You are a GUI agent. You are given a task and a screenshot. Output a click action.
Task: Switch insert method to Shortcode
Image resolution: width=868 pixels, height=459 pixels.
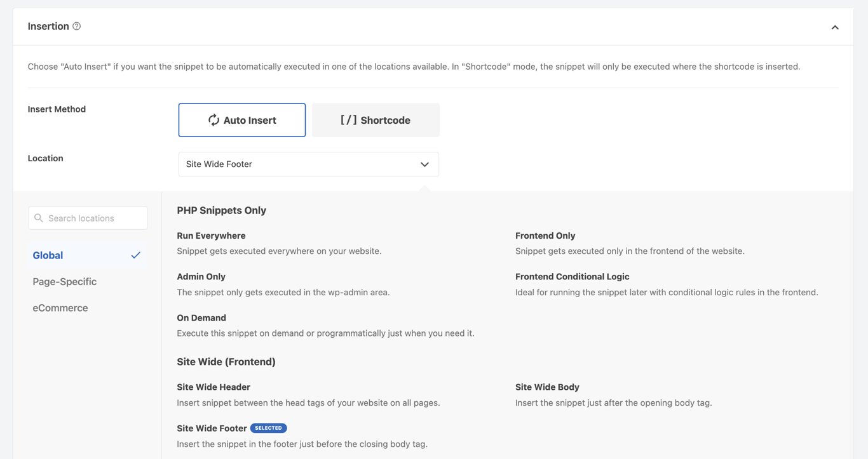pos(376,119)
